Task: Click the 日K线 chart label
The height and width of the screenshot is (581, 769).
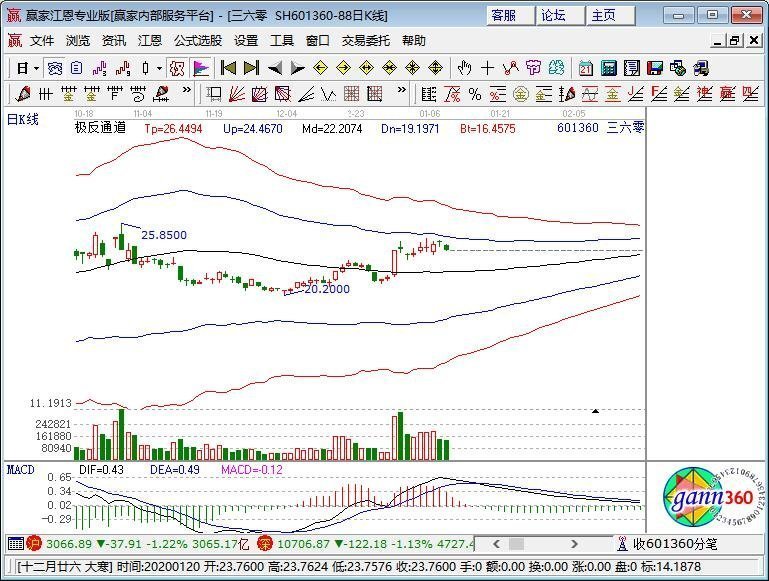Action: click(23, 119)
